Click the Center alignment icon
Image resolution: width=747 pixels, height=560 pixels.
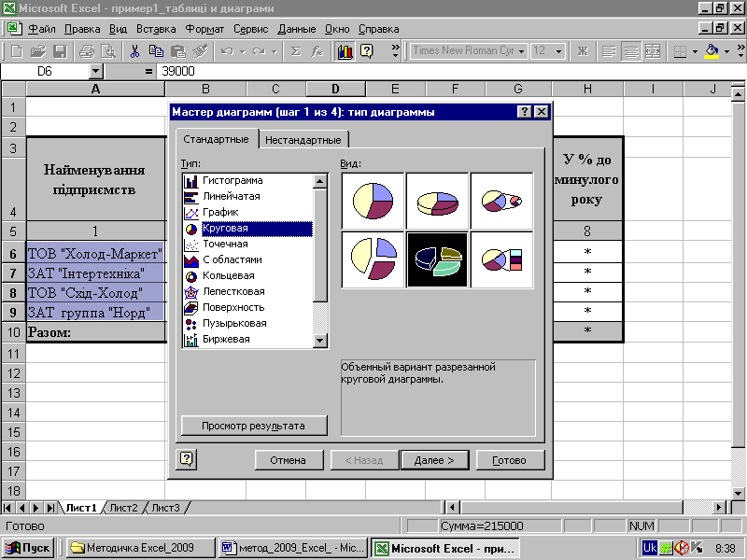point(631,51)
